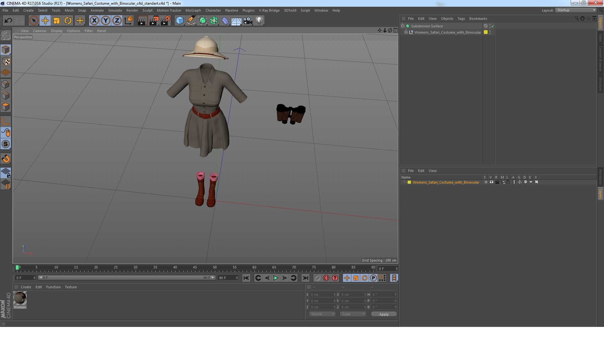Open Scale size mode dropdown
The image size is (604, 364).
(x=353, y=314)
